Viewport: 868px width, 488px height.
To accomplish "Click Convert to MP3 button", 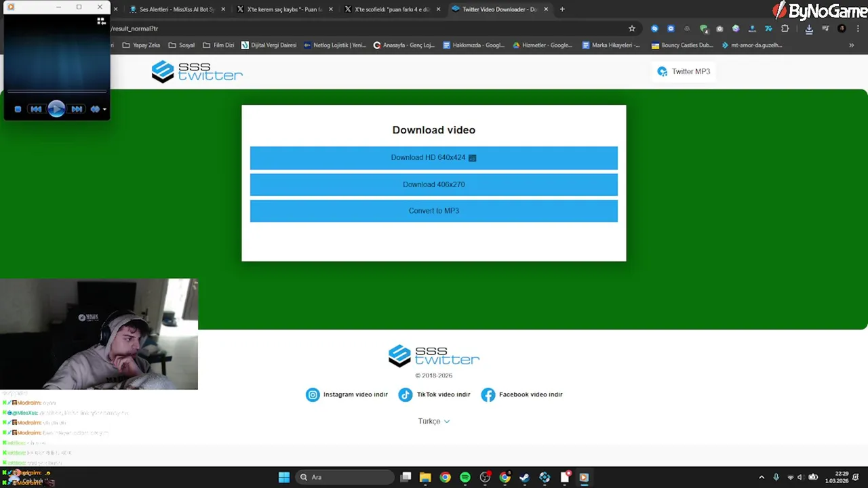I will pos(434,211).
